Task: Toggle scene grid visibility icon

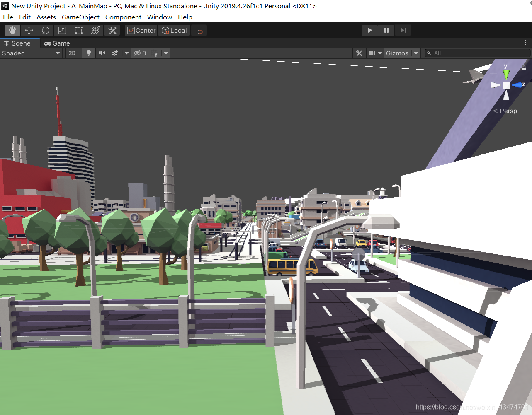Action: (154, 53)
